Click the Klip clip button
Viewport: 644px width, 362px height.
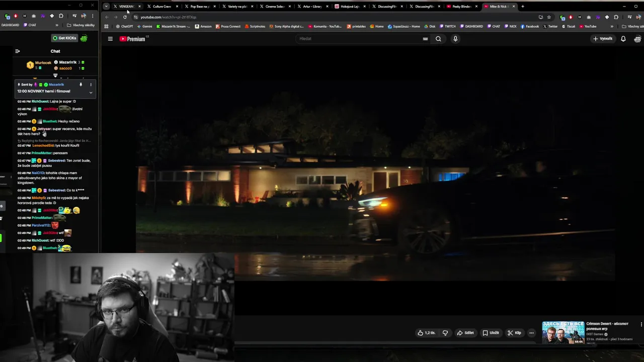coord(514,333)
